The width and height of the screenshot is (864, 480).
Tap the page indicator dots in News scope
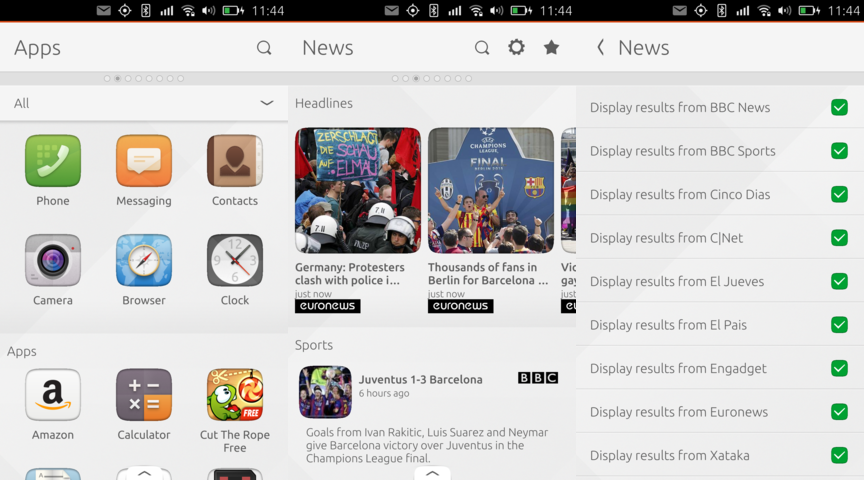431,78
